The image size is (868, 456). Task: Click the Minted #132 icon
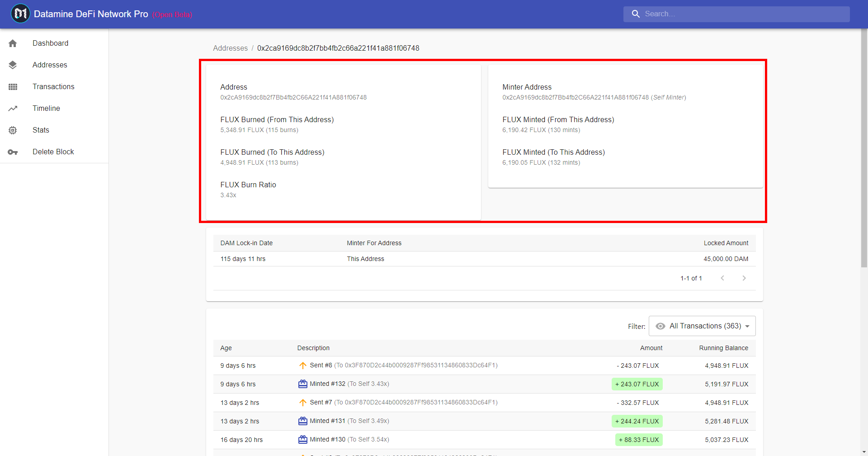(303, 384)
